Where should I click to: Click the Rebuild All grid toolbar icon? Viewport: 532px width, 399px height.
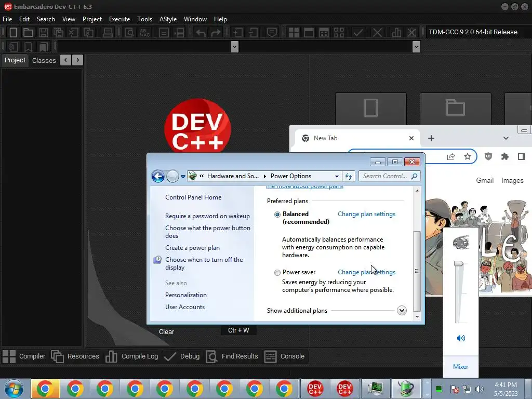click(339, 33)
